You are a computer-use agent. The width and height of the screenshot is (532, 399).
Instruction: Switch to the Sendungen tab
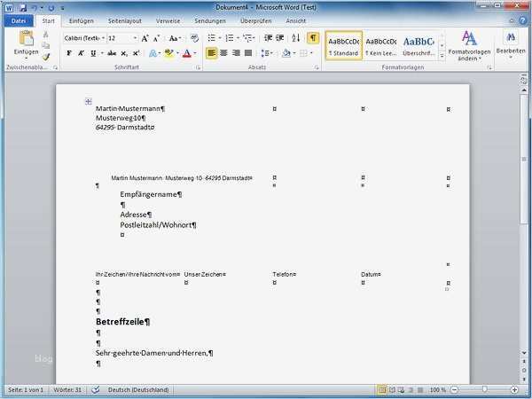tap(210, 21)
